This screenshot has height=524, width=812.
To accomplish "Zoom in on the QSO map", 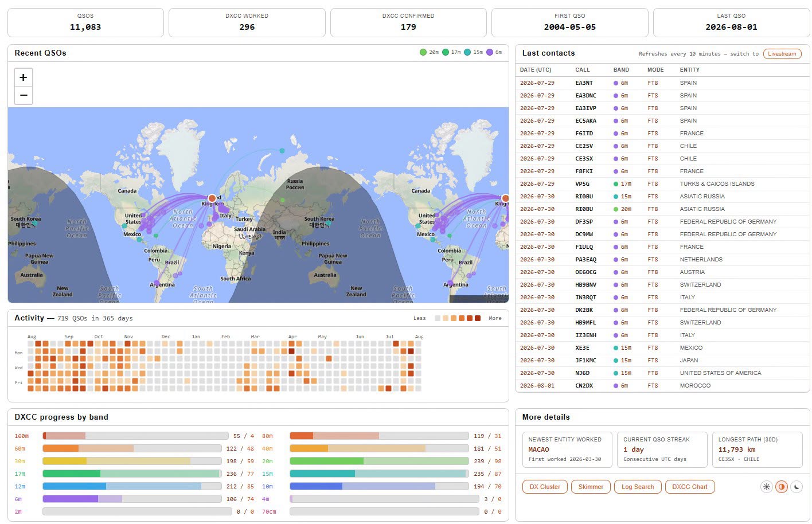I will (x=24, y=77).
